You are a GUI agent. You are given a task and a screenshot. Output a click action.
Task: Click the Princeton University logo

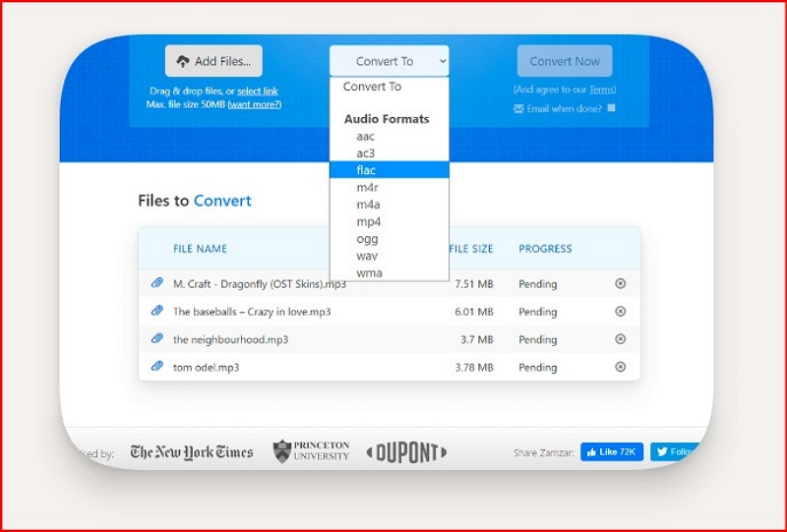click(311, 451)
